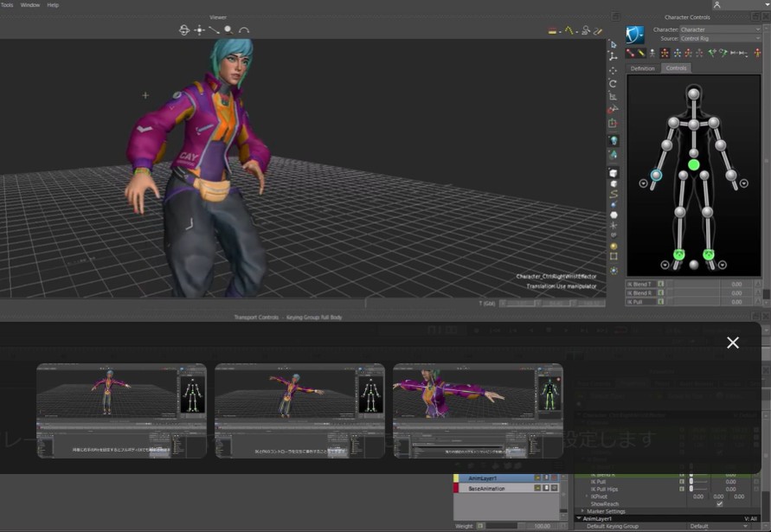Toggle lock icon on BaseAnimation layer
Screen dimensions: 771x532
pyautogui.click(x=537, y=488)
